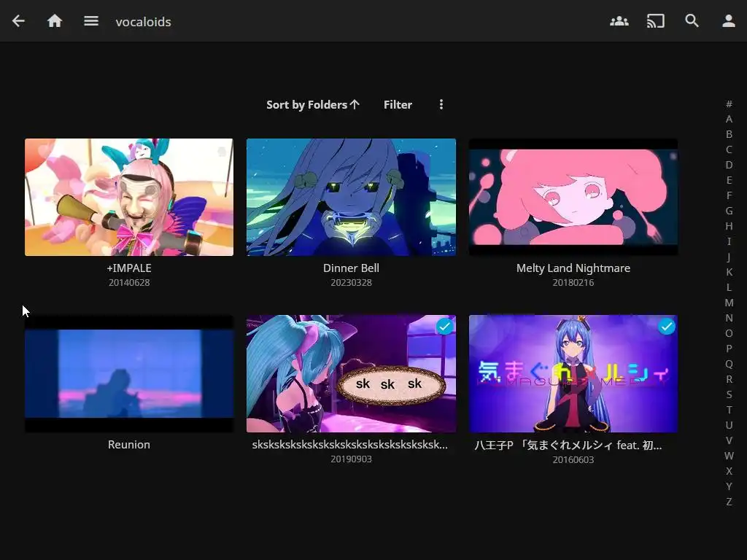Jump to letter L in alphabet picker
This screenshot has width=747, height=560.
(x=729, y=287)
